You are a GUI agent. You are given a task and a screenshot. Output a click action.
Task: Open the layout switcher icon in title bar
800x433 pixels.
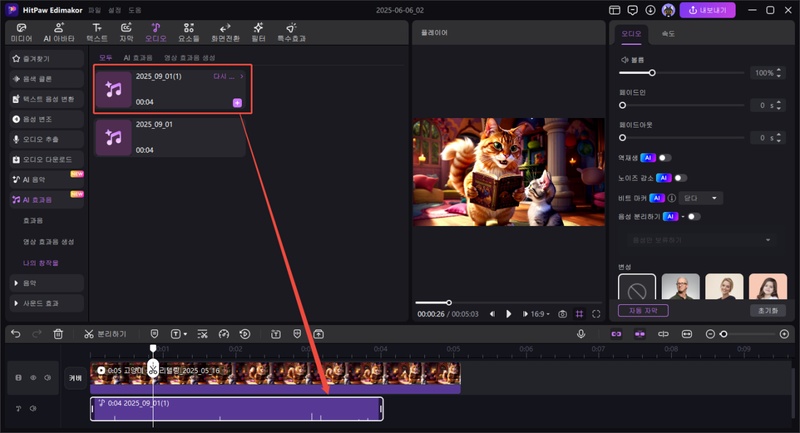coord(615,10)
